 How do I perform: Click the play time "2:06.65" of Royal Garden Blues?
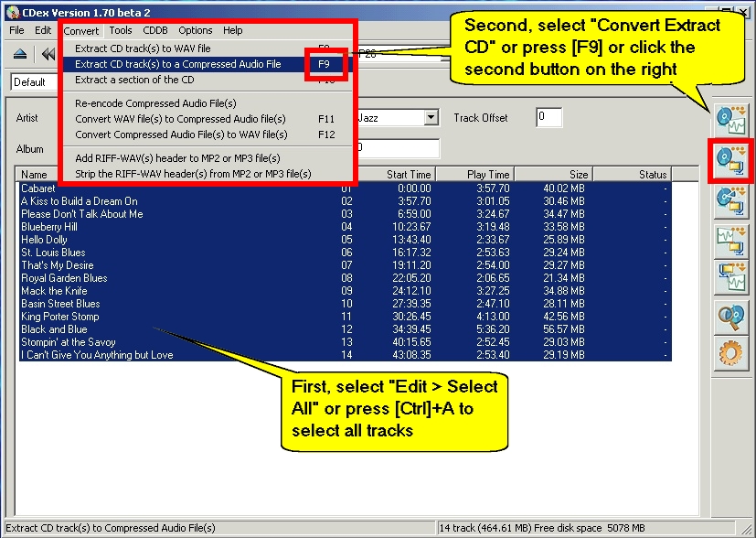tap(493, 278)
